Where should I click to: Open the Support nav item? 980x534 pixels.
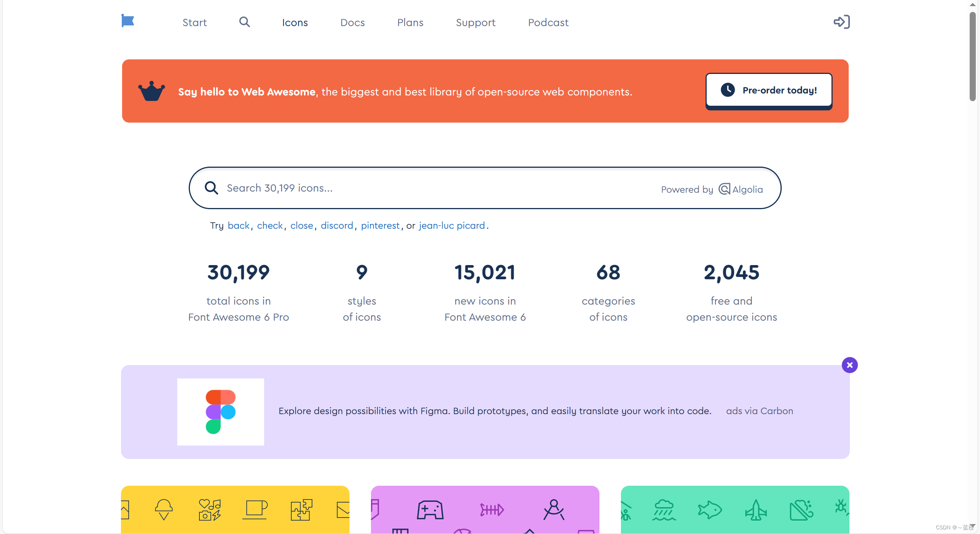(476, 23)
